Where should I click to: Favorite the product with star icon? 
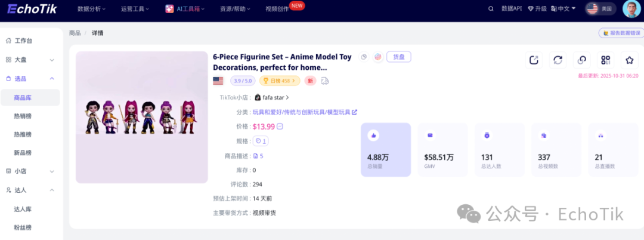click(x=629, y=60)
